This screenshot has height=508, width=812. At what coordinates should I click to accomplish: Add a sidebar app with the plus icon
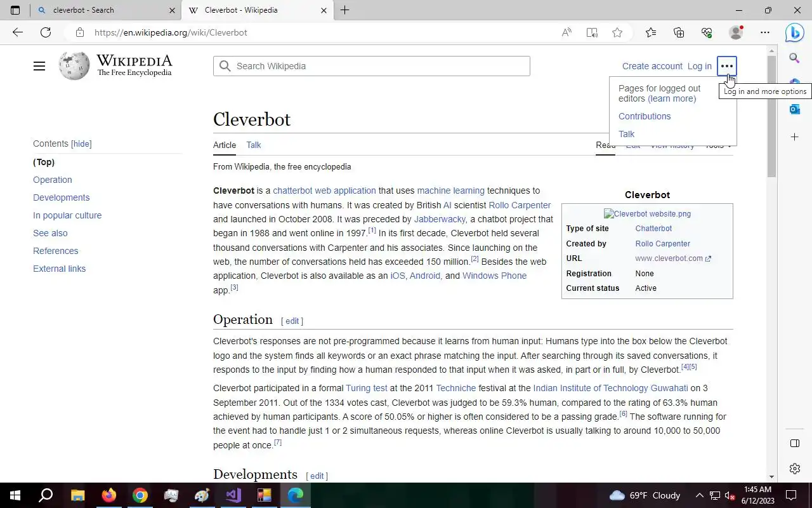tap(794, 137)
